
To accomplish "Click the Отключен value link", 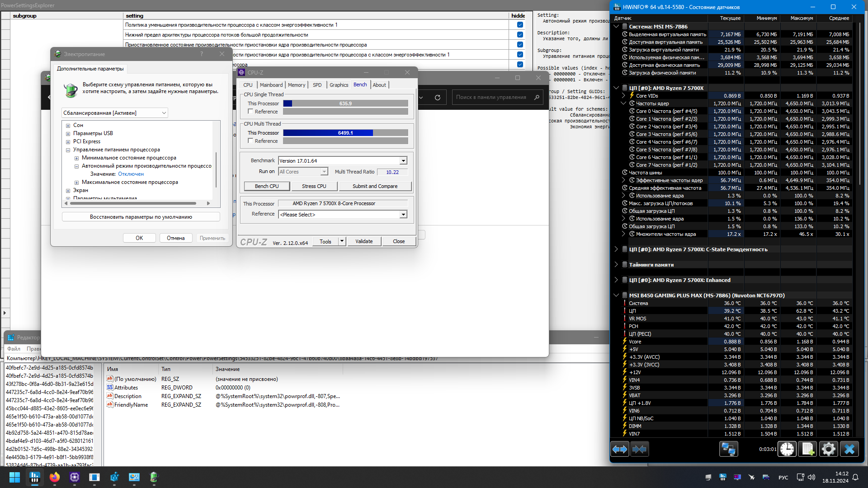I will click(131, 174).
